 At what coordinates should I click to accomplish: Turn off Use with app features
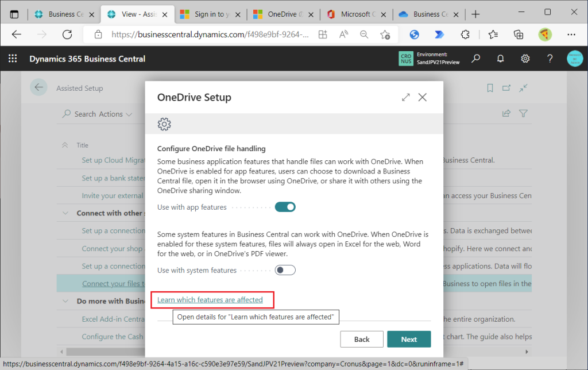285,207
